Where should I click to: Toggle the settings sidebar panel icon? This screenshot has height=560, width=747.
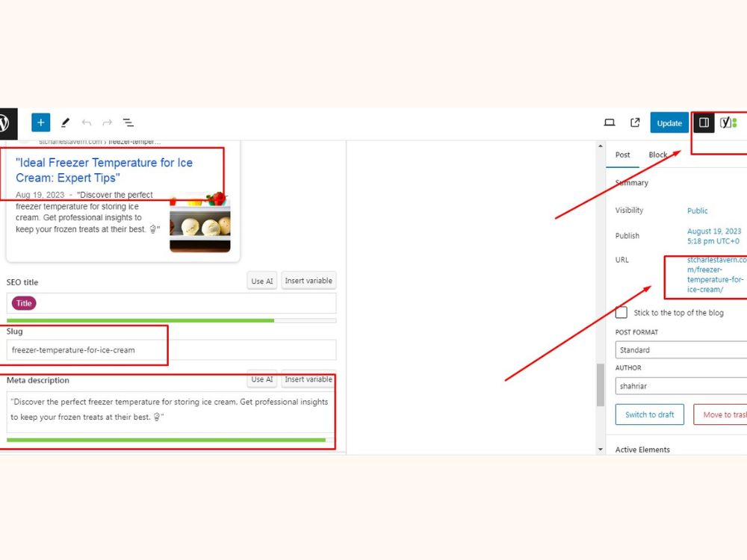pos(704,123)
